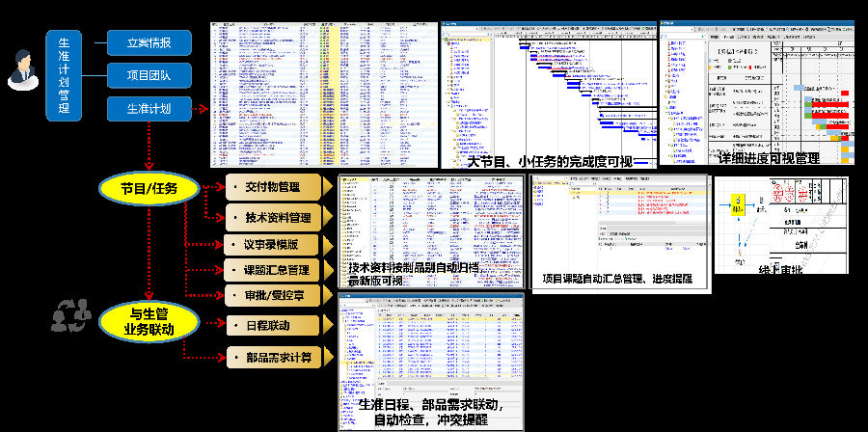This screenshot has width=868, height=432.
Task: Click the arrow tab right of 交付物管理
Action: [329, 186]
